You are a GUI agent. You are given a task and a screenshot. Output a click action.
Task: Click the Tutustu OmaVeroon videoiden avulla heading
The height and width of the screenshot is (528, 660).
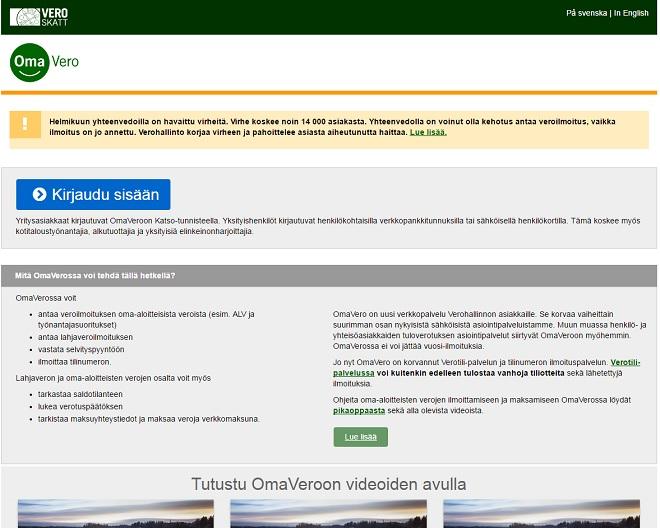tap(329, 485)
